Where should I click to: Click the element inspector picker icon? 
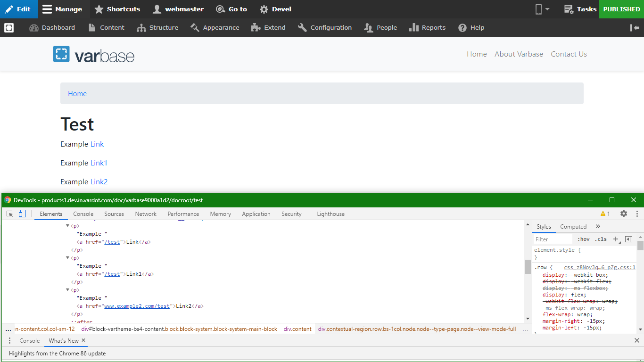click(x=9, y=214)
